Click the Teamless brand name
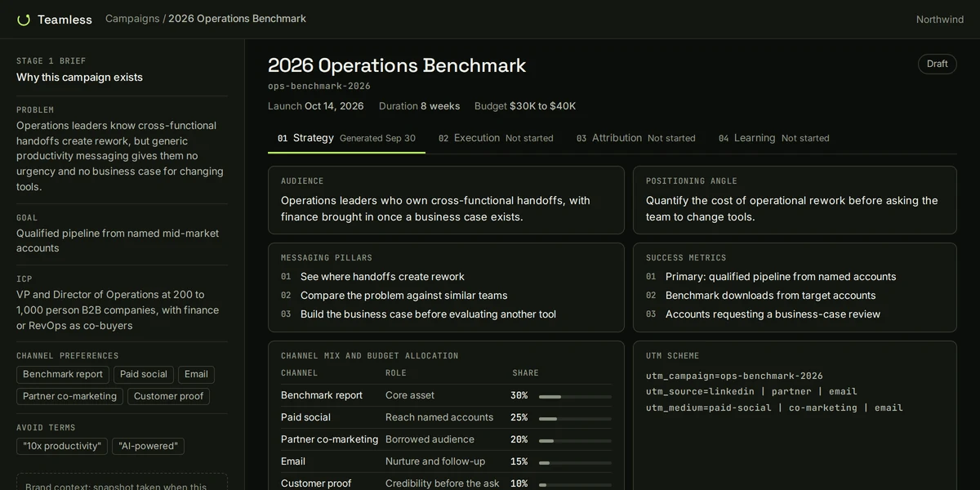This screenshot has height=490, width=980. click(65, 20)
